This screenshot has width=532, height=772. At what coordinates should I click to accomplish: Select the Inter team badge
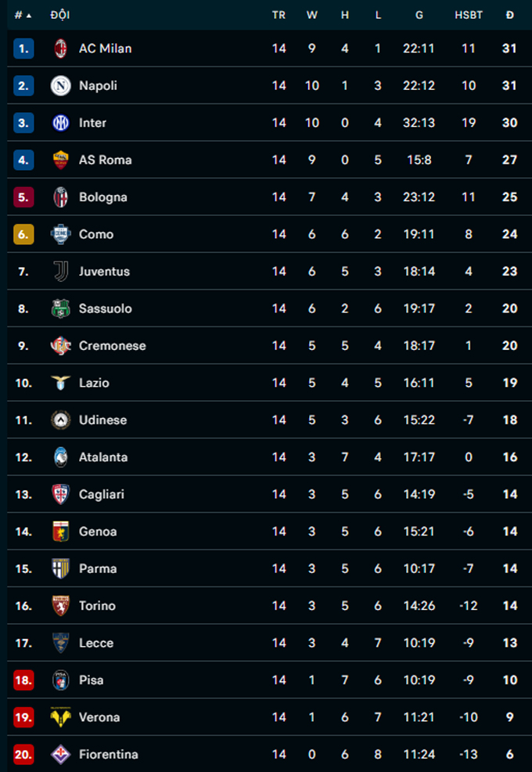tap(60, 123)
